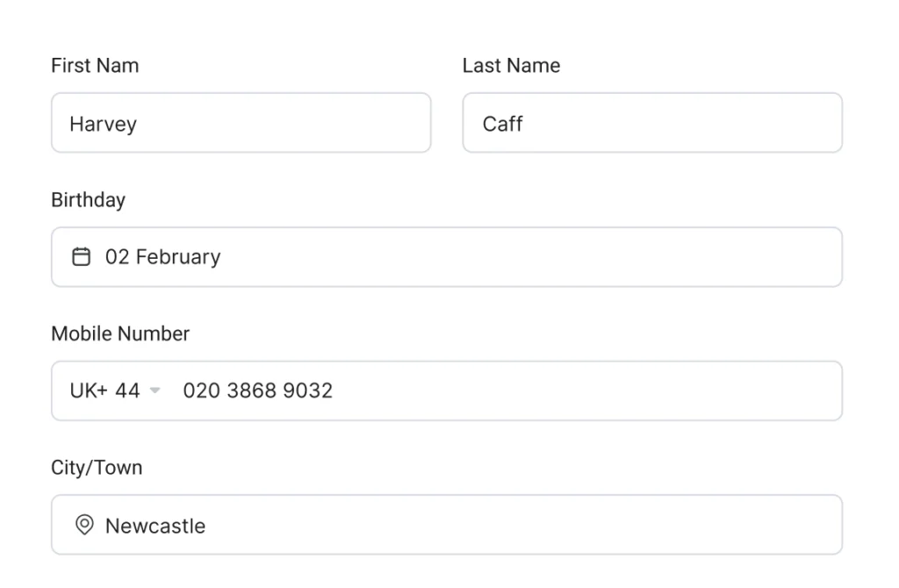Focus the Last Name input box

(x=667, y=123)
